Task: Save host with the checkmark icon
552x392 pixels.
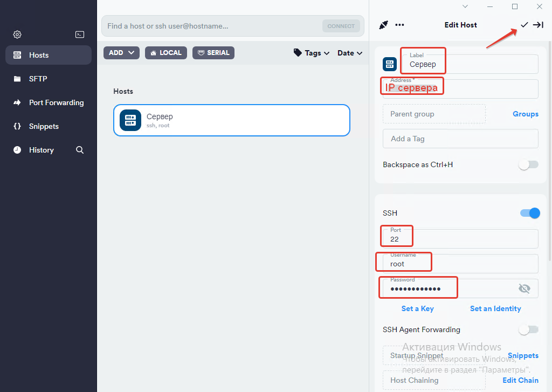Action: pos(524,25)
